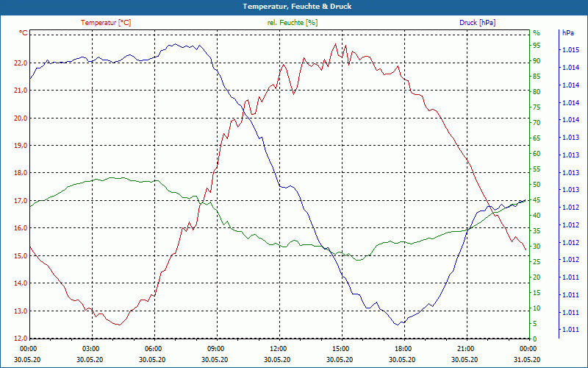588x368 pixels.
Task: Click the 20,0 temperature axis value
Action: tap(21, 118)
